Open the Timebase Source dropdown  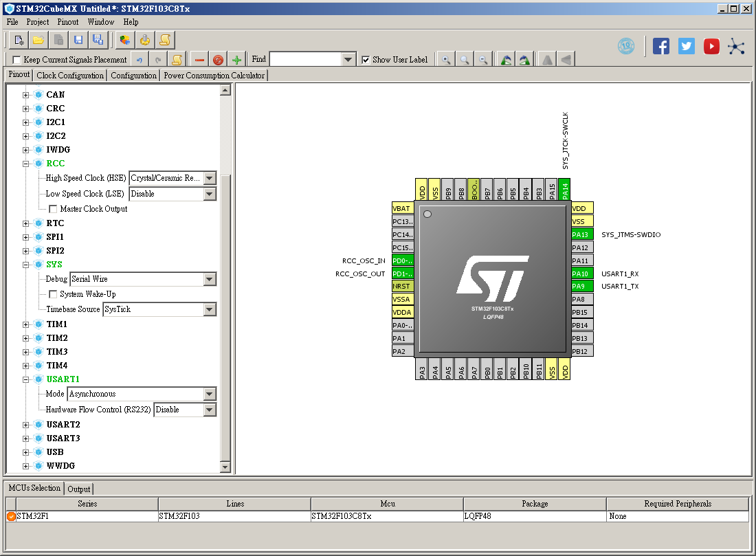click(209, 309)
